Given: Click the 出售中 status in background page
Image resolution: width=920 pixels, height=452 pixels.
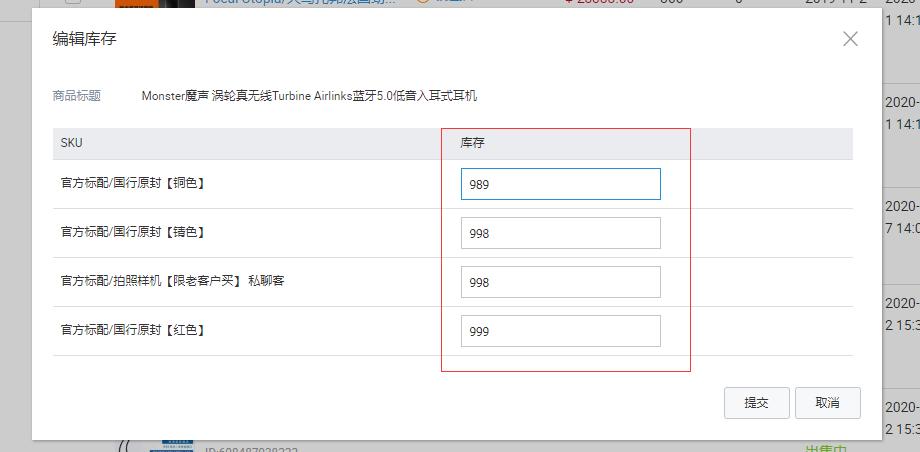Looking at the screenshot, I should point(828,448).
